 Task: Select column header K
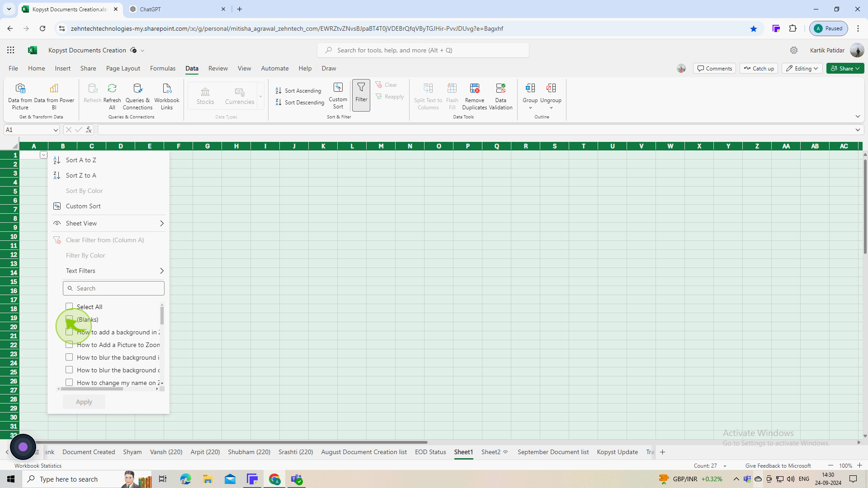coord(323,146)
